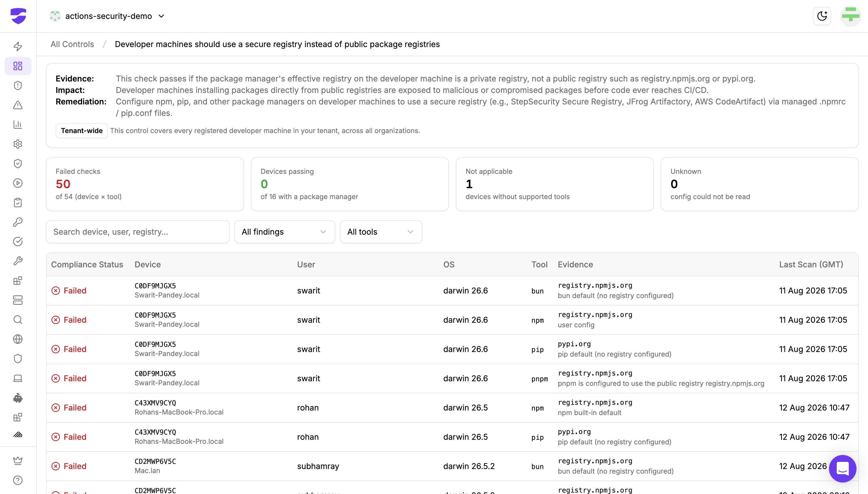Open the circle checkmark sidebar icon
The width and height of the screenshot is (868, 494).
click(x=18, y=242)
